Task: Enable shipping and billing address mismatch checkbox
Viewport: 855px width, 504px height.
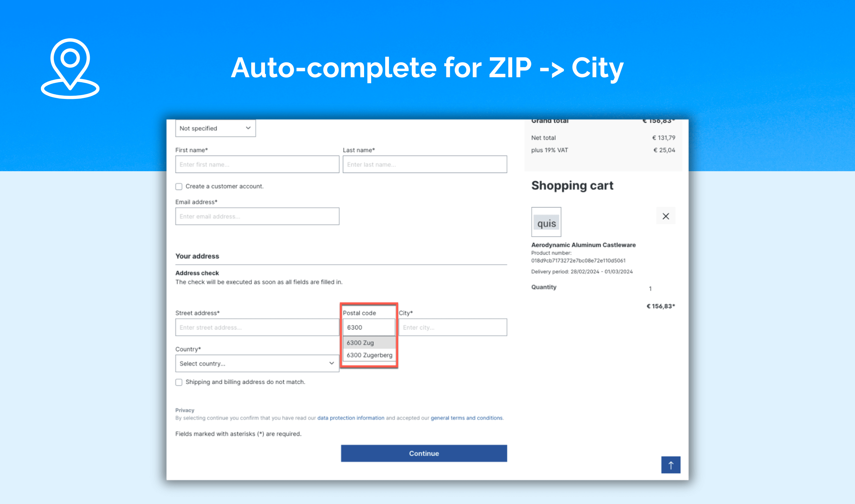Action: coord(179,382)
